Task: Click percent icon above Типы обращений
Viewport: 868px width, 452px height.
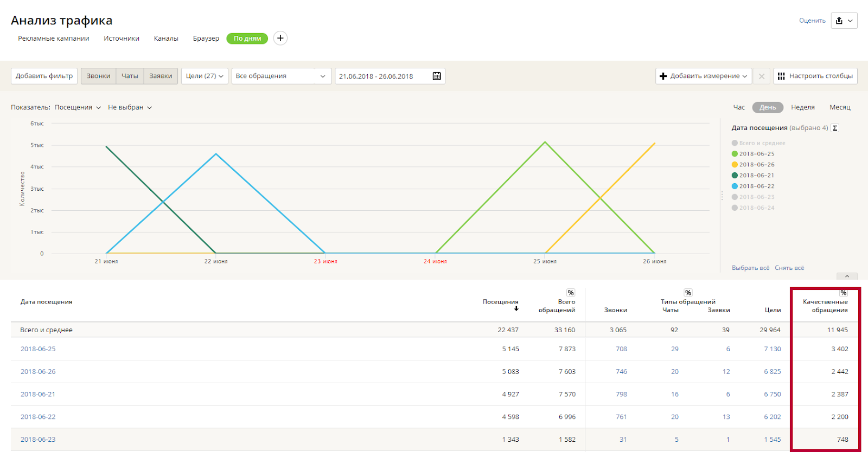Action: click(x=688, y=293)
